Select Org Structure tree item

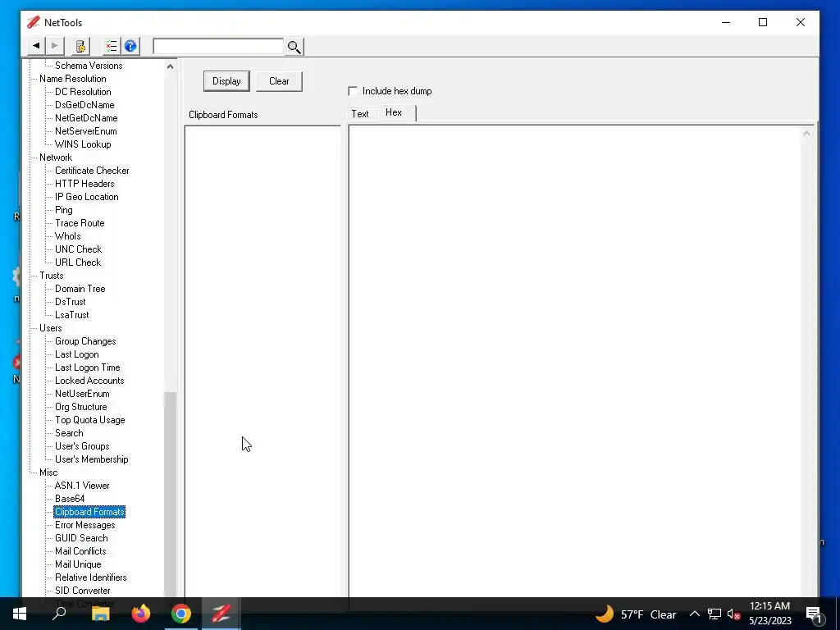tap(81, 407)
